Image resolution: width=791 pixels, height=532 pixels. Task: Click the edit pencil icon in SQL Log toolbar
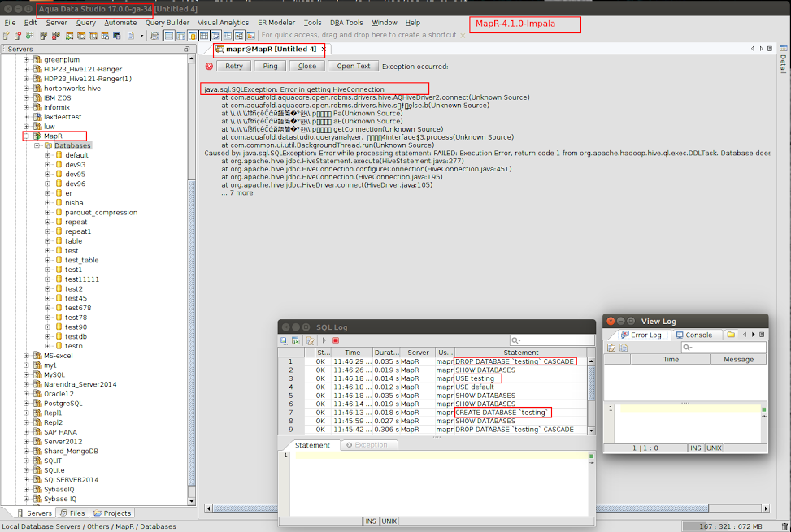pos(310,340)
